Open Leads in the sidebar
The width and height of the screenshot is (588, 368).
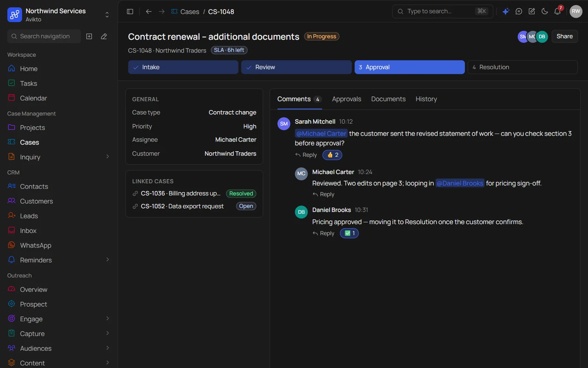tap(59, 216)
